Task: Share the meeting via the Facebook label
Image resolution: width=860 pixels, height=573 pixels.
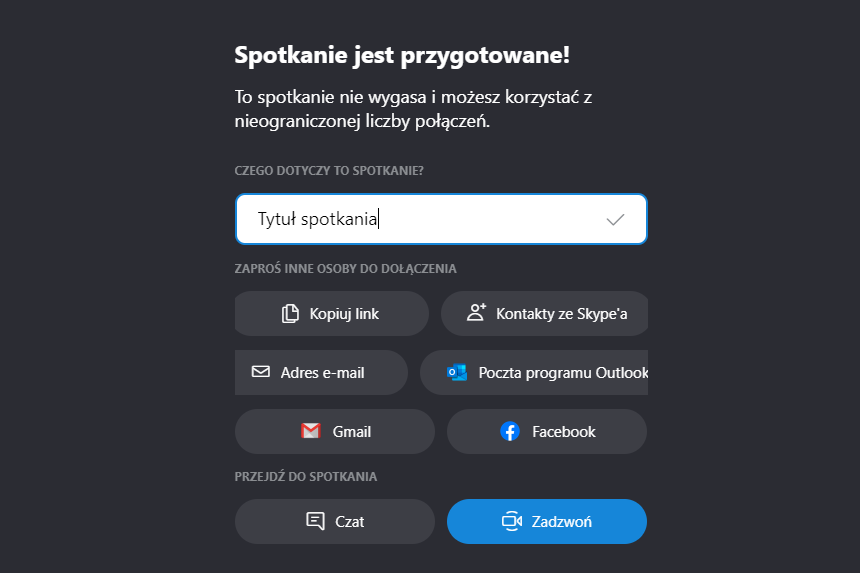Action: pos(563,432)
